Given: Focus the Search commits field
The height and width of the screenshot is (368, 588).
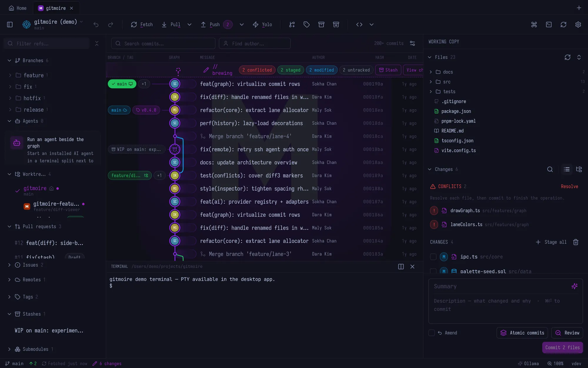Looking at the screenshot, I should [163, 43].
